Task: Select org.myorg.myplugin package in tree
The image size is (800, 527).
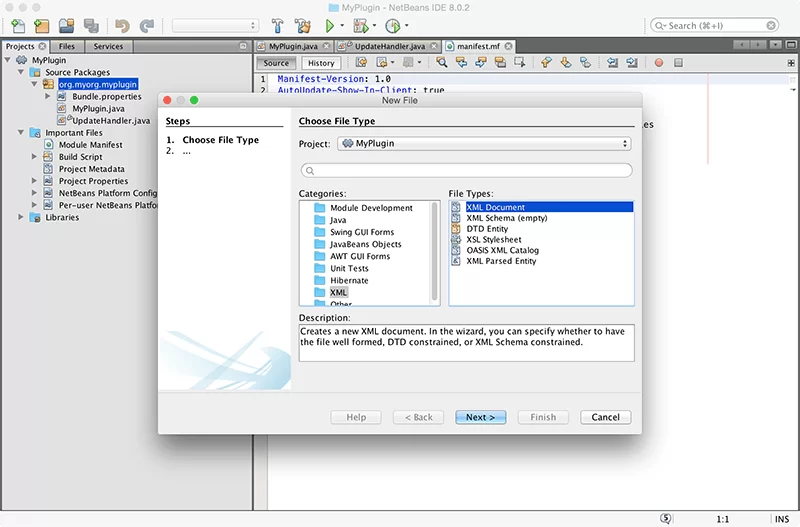Action: [x=97, y=84]
